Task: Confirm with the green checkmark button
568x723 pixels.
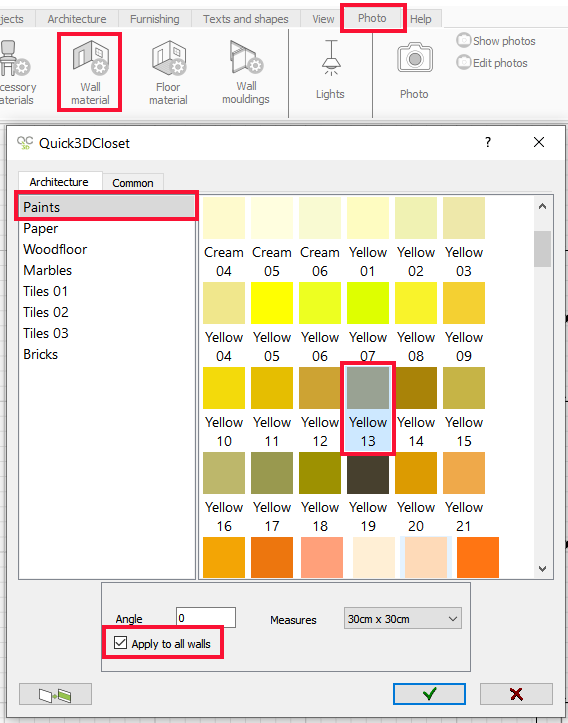Action: (x=429, y=694)
